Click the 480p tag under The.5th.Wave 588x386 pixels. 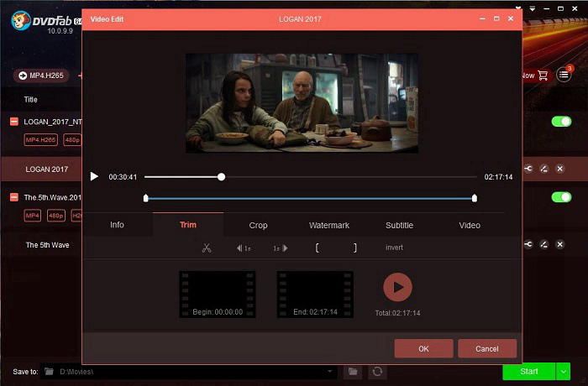(x=56, y=216)
